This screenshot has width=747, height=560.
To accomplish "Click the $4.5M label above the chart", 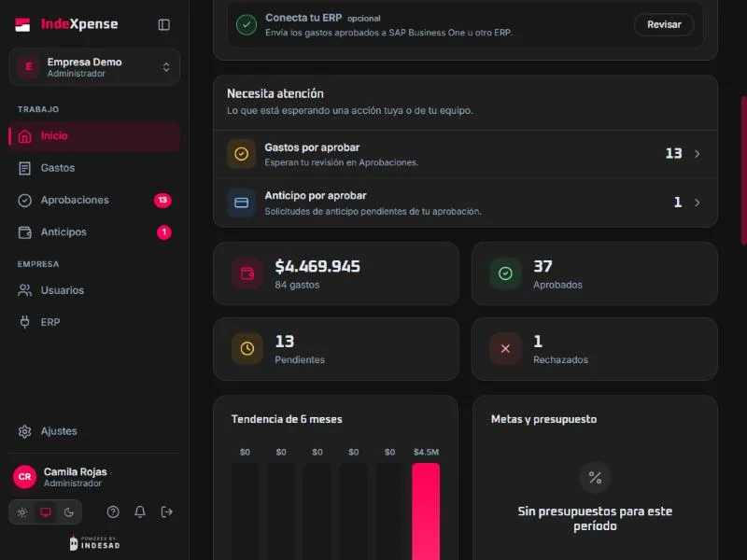I will coord(426,452).
